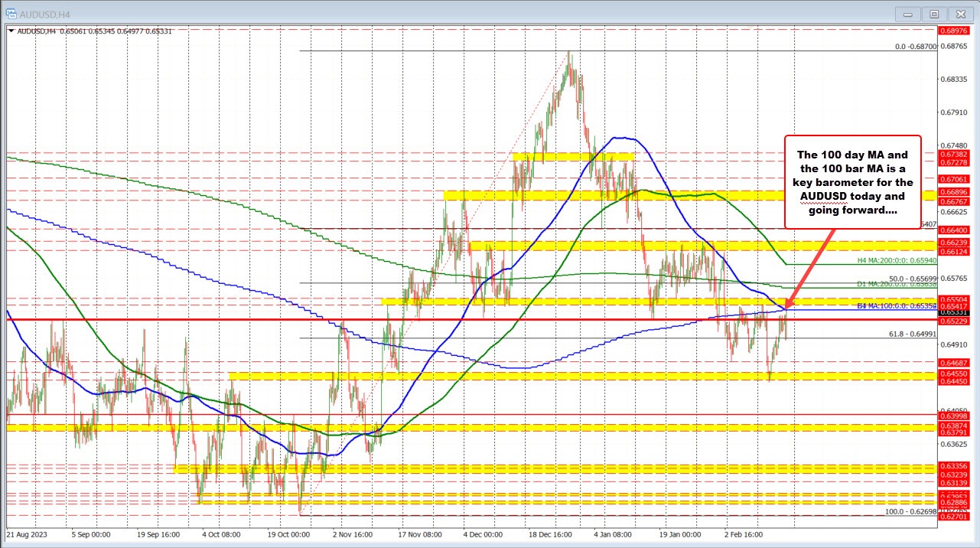Screen dimensions: 980x548
Task: Restore down the AUDUSD.H4 chart window
Action: [934, 13]
